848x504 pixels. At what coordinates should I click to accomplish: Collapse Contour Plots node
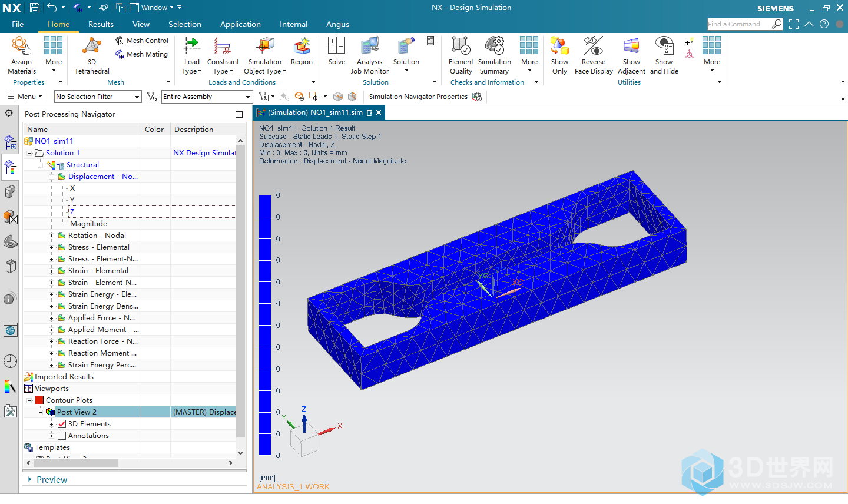tap(29, 400)
